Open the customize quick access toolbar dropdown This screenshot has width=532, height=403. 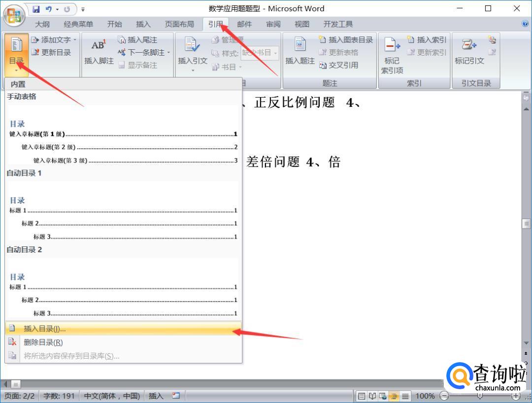83,9
